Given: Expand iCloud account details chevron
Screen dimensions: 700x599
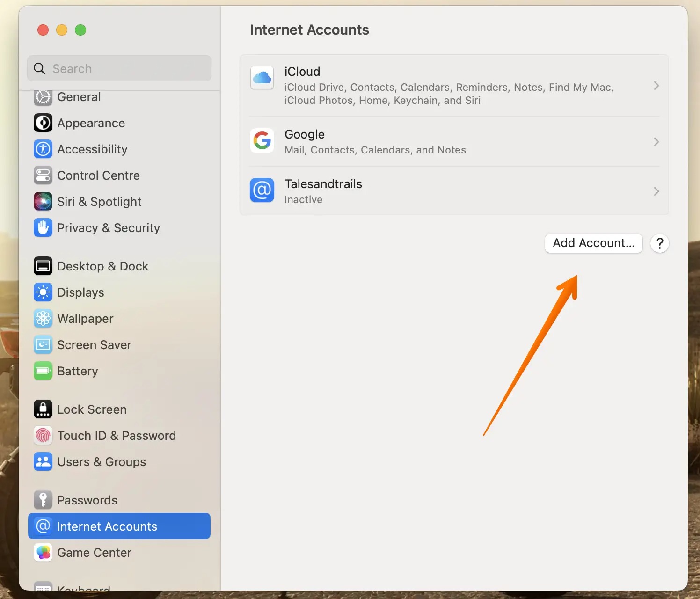Looking at the screenshot, I should 656,86.
